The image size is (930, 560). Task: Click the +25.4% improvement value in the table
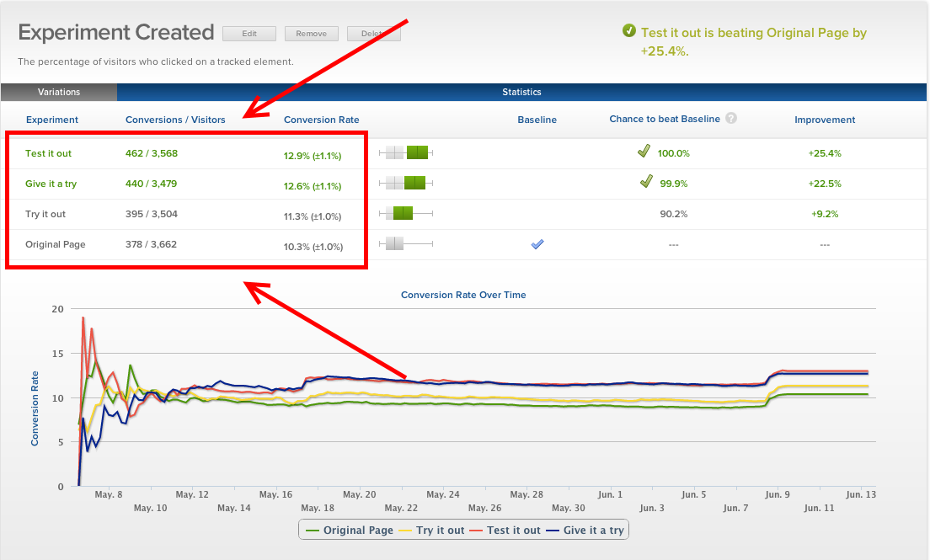[825, 153]
